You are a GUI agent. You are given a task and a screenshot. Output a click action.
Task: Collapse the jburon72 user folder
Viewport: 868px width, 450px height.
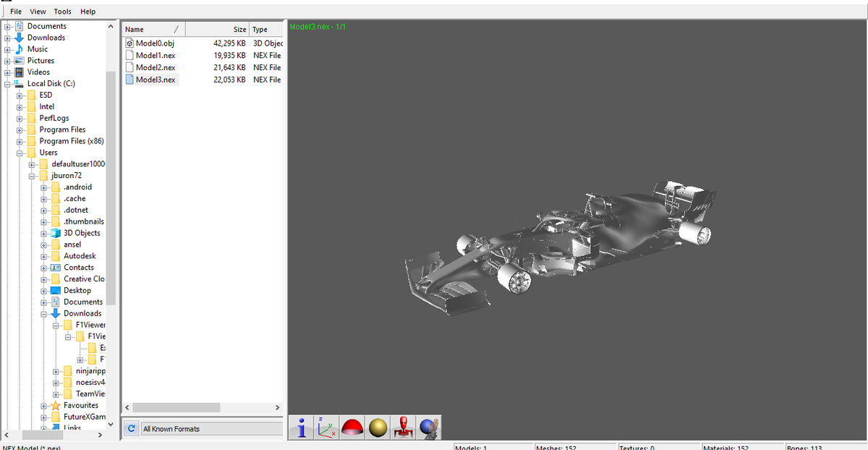point(33,175)
